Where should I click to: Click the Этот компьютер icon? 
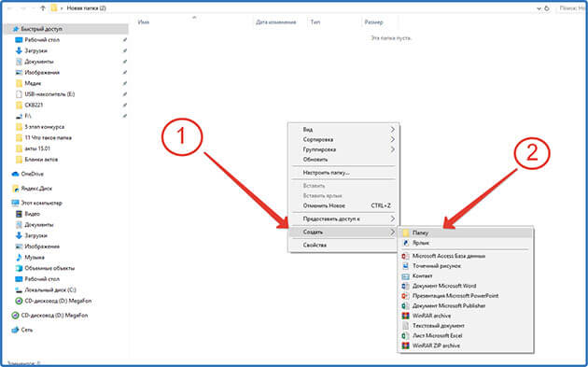point(15,203)
